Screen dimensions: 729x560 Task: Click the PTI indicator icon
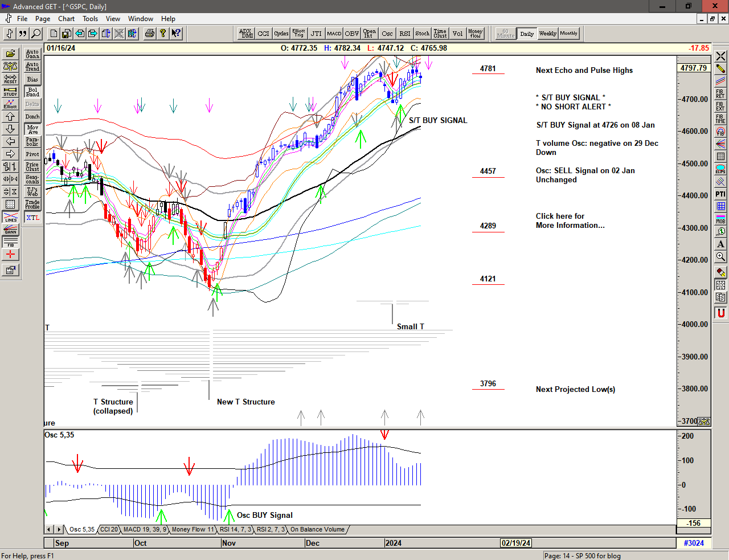pos(720,194)
